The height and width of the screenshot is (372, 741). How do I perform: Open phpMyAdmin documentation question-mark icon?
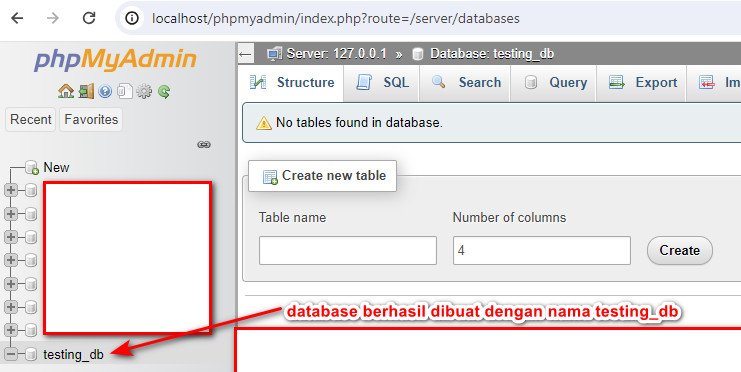(105, 91)
